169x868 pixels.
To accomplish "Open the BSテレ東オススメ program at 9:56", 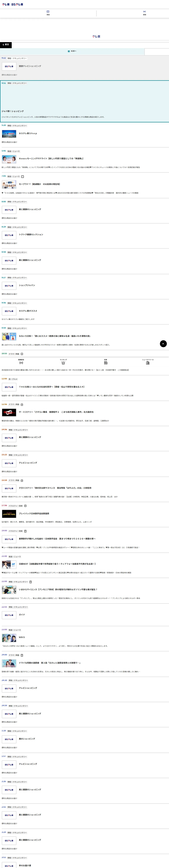I will [x=28, y=311].
